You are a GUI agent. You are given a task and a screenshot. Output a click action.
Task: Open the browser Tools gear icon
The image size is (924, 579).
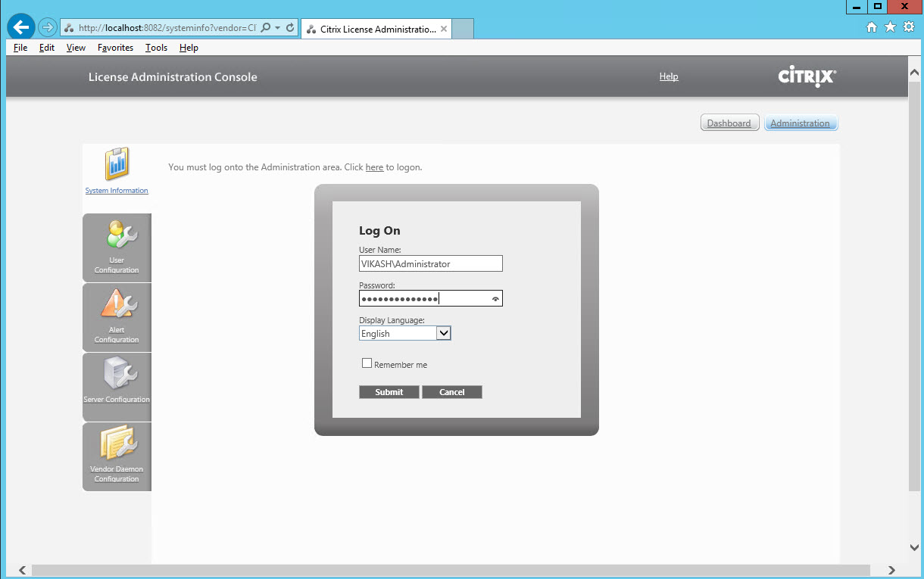[x=909, y=27]
